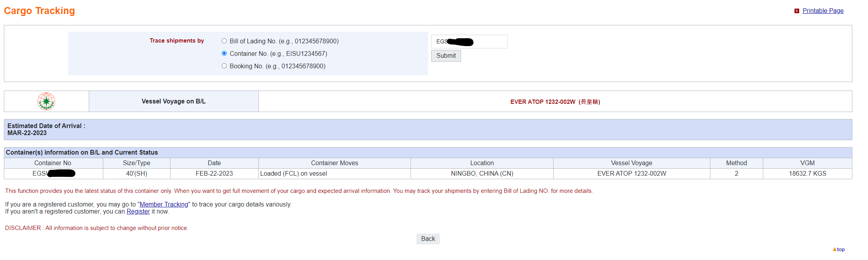Viewport: 868px width, 260px height.
Task: Select Bill of Lading No. radio button
Action: (224, 41)
